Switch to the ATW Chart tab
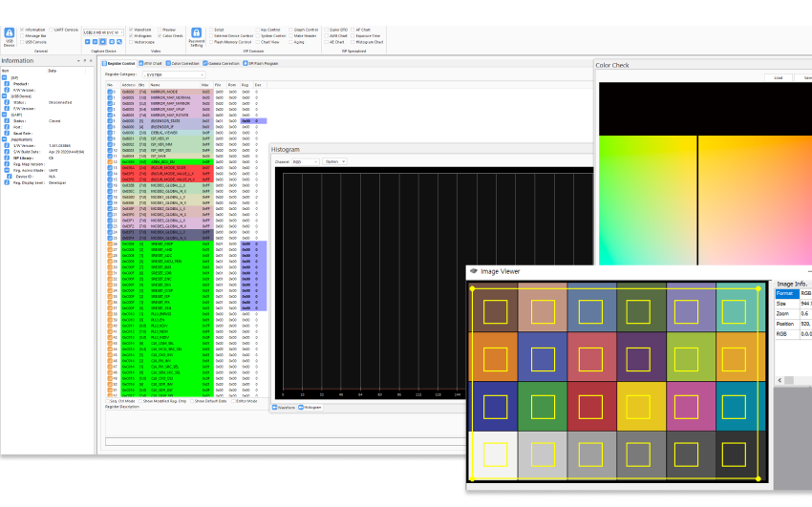Image resolution: width=812 pixels, height=507 pixels. (151, 64)
